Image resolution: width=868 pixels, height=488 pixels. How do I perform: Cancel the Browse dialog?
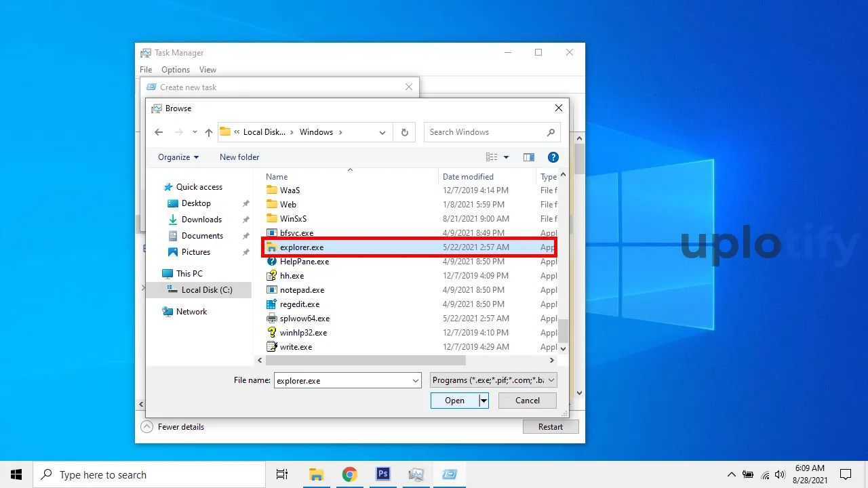528,401
